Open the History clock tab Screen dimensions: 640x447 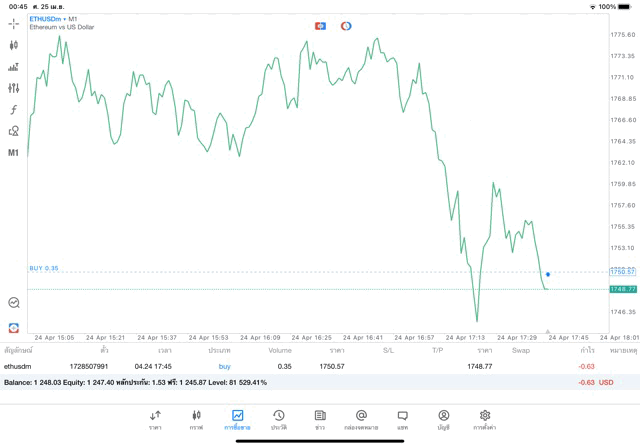click(x=278, y=419)
